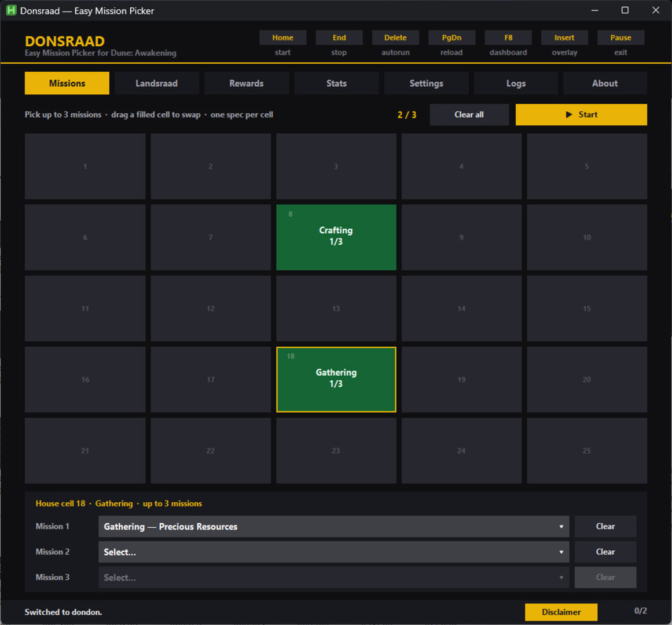Select the Gathering 1/3 cell 18
This screenshot has height=625, width=672.
[x=336, y=380]
